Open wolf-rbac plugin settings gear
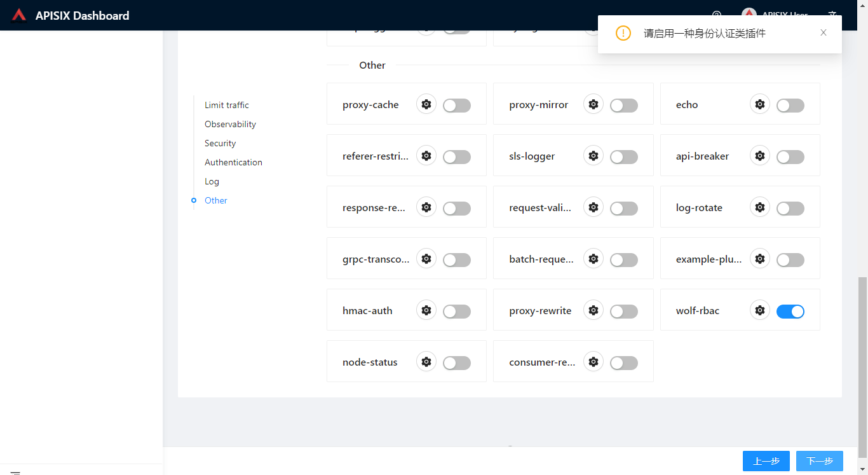Image resolution: width=868 pixels, height=475 pixels. (x=759, y=310)
